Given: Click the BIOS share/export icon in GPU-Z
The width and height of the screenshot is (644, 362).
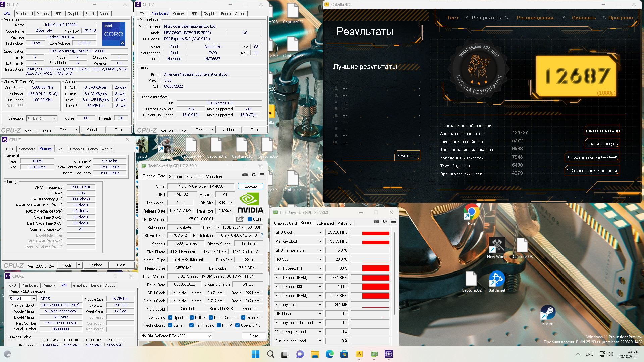Looking at the screenshot, I should [240, 219].
